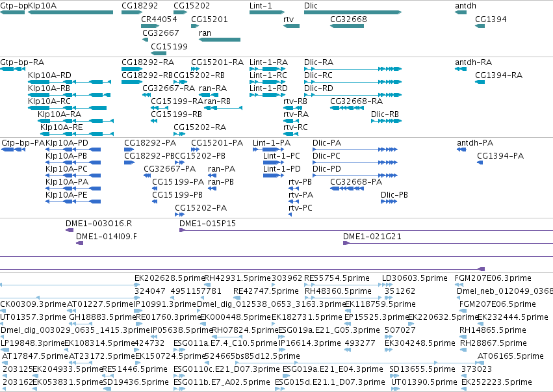553x392 pixels.
Task: Open the CG18292 gene label
Action: [140, 6]
